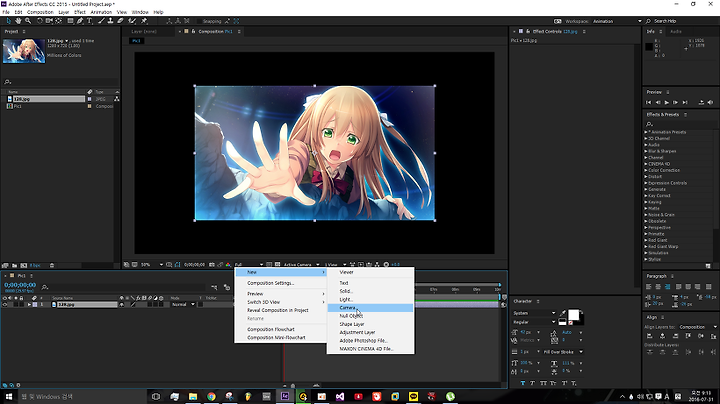720x404 pixels.
Task: Click the all caps button in Character panel
Action: [x=543, y=383]
